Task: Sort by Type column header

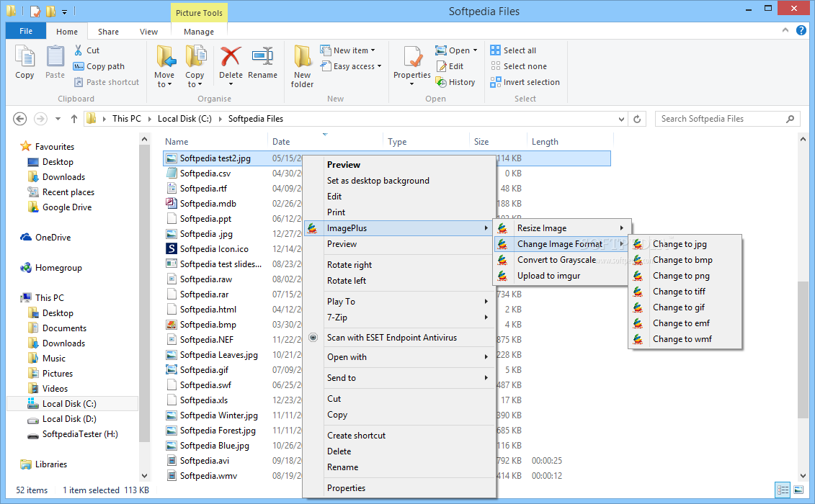Action: (x=397, y=142)
